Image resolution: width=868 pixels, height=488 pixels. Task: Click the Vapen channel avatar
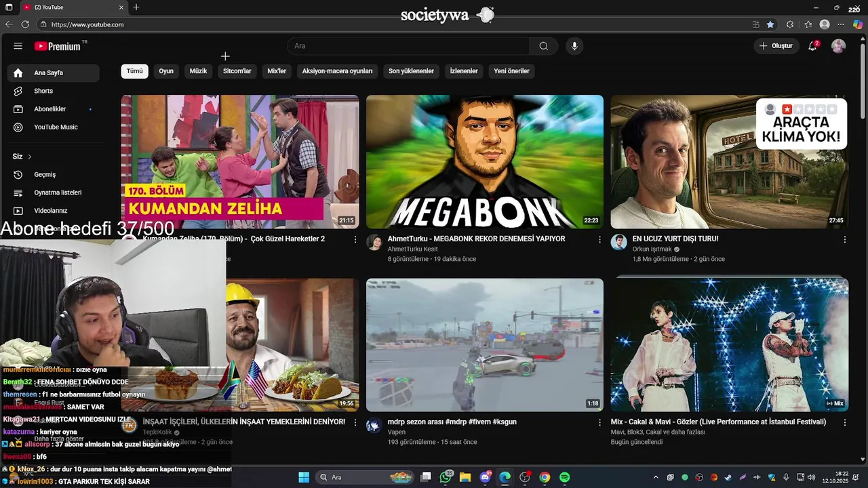point(374,426)
